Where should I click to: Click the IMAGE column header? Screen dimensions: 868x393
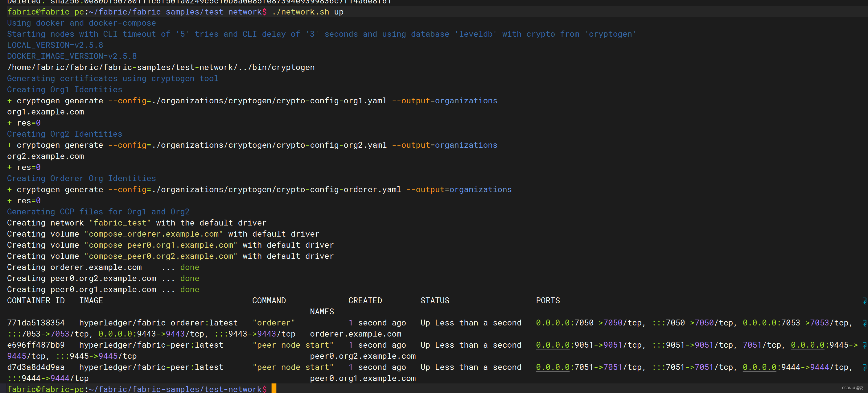click(91, 301)
